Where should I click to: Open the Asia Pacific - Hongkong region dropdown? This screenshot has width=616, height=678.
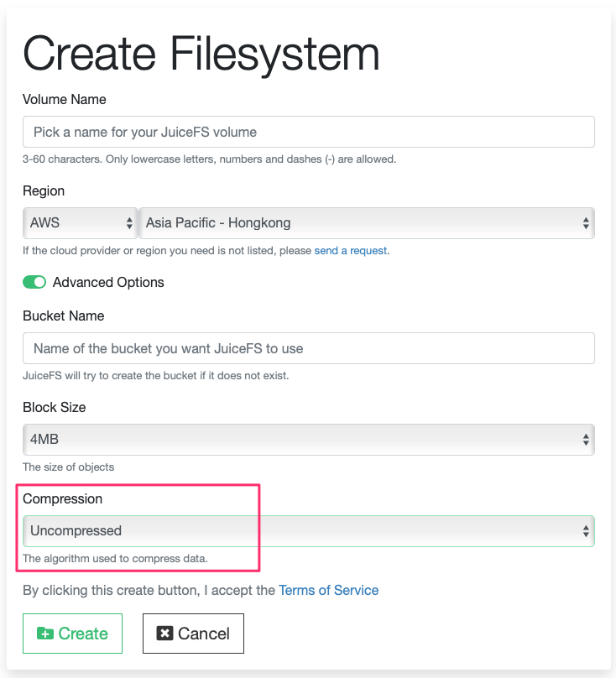pos(367,223)
